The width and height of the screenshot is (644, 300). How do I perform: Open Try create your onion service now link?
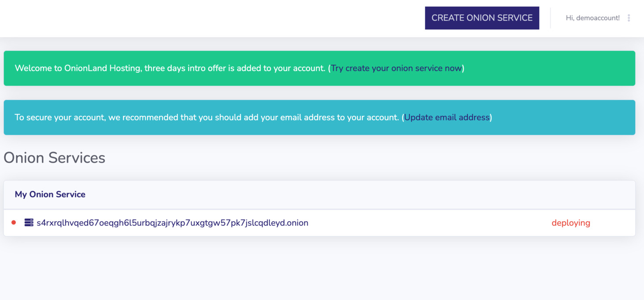[397, 68]
